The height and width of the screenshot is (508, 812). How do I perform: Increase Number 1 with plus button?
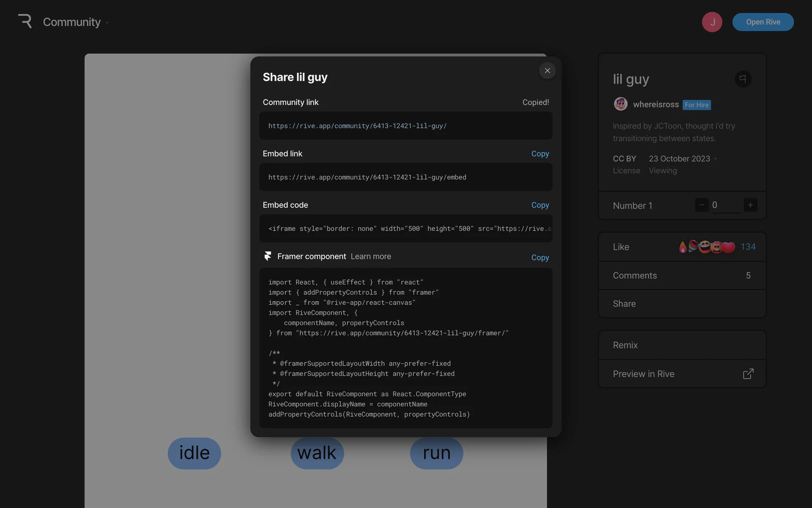point(750,205)
